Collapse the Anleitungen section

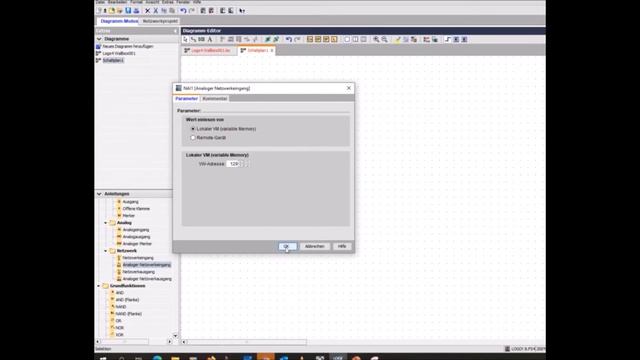pos(99,194)
